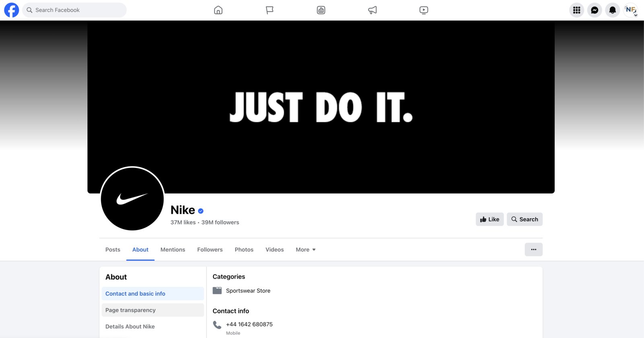Like the Nike page
The image size is (644, 338).
click(x=489, y=219)
